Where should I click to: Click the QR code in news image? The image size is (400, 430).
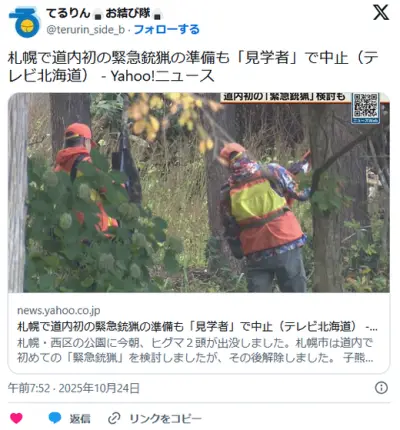tap(365, 108)
